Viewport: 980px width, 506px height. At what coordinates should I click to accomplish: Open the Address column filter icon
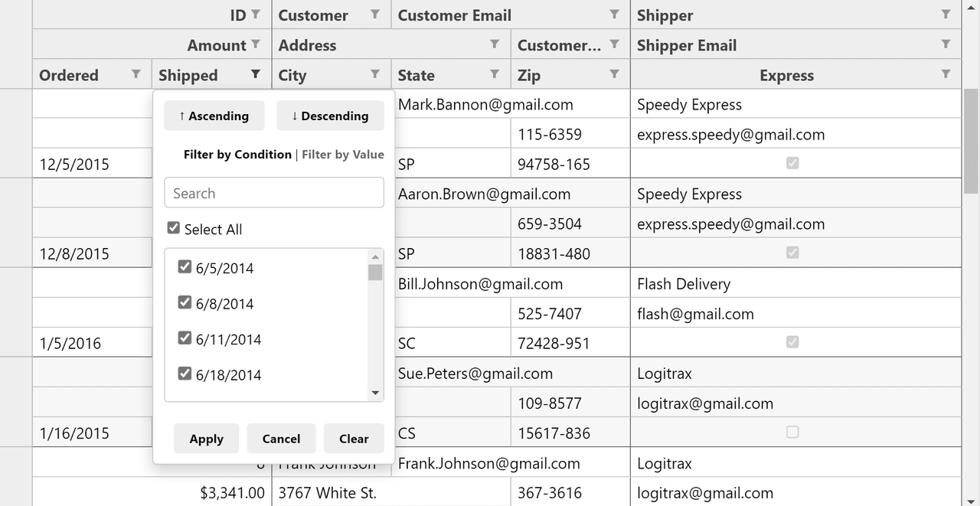pyautogui.click(x=495, y=44)
